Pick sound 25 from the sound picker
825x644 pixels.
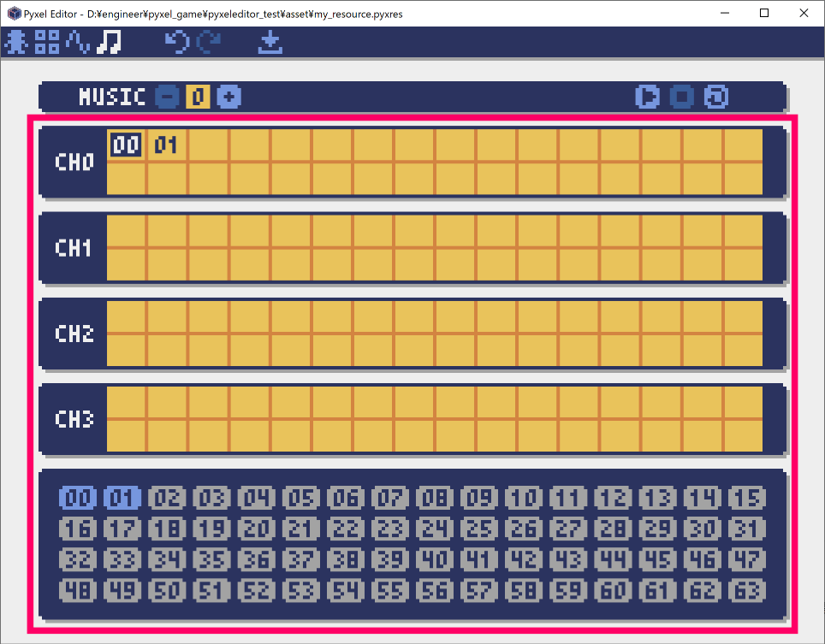(x=480, y=529)
